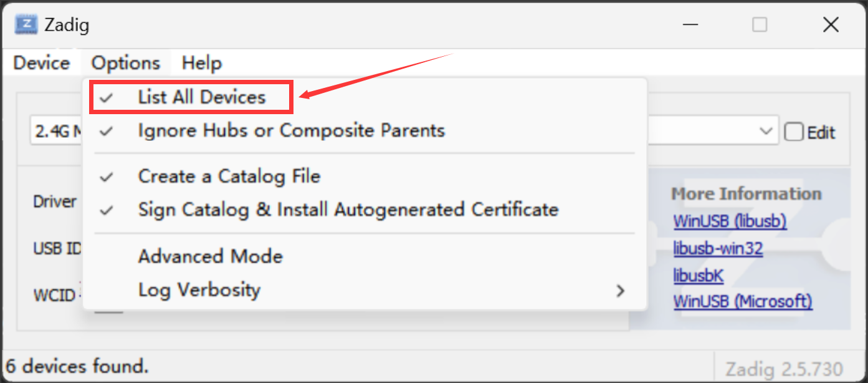Click the '6 devices found' status bar

[x=77, y=366]
